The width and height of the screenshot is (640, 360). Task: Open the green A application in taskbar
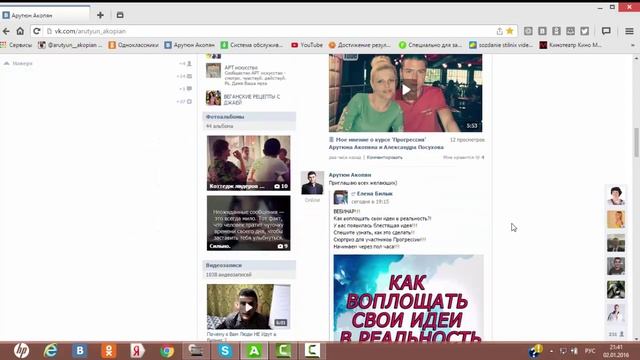tap(254, 351)
